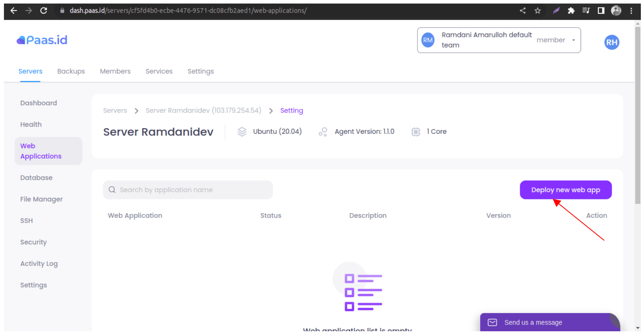Open browser extensions puzzle icon
Viewport: 644px width, 336px height.
(571, 11)
